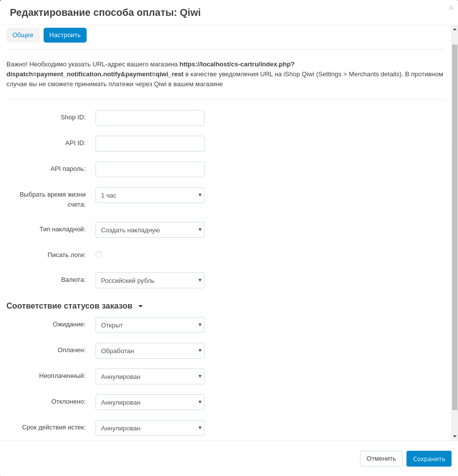Open the 'Ожидание' status dropdown
Image resolution: width=458 pixels, height=476 pixels.
click(x=150, y=325)
